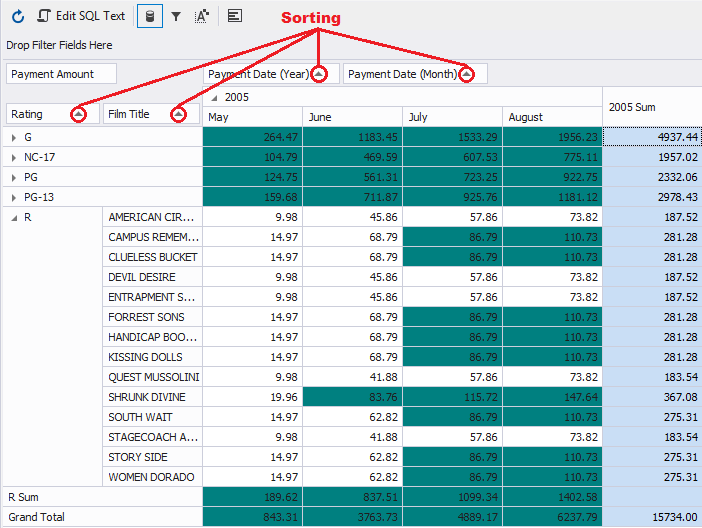Expand the PG-13 rating row
Image resolution: width=702 pixels, height=528 pixels.
pyautogui.click(x=14, y=197)
